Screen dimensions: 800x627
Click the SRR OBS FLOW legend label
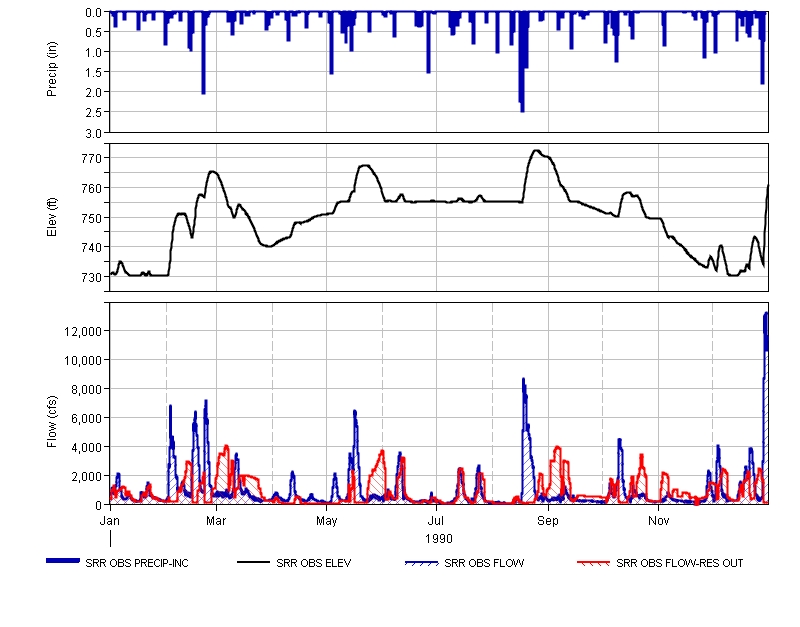coord(484,563)
